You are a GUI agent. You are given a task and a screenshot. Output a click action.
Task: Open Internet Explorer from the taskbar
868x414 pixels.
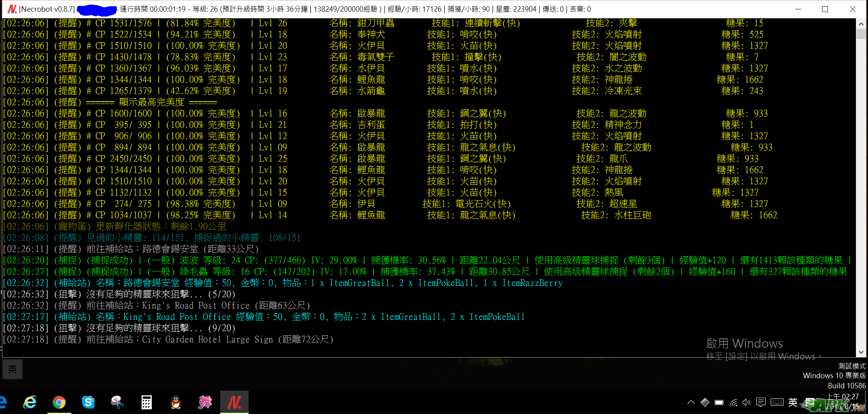click(30, 402)
